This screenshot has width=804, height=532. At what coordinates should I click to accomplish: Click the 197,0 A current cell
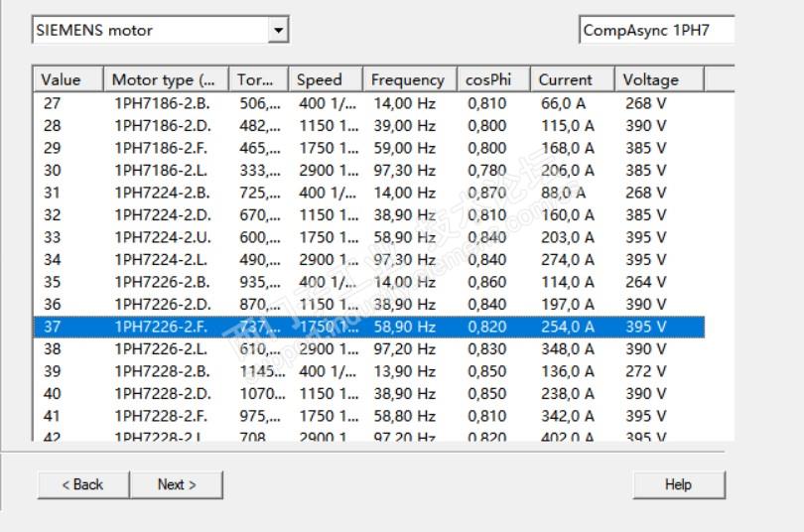[x=568, y=305]
